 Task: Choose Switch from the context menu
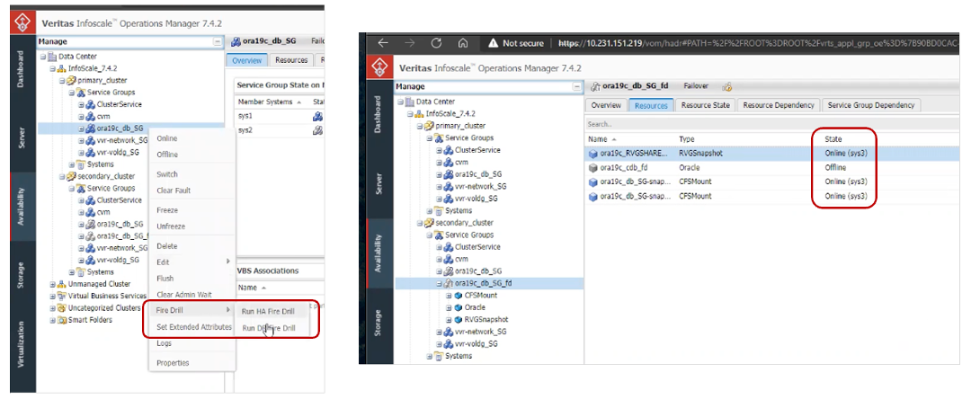(167, 174)
